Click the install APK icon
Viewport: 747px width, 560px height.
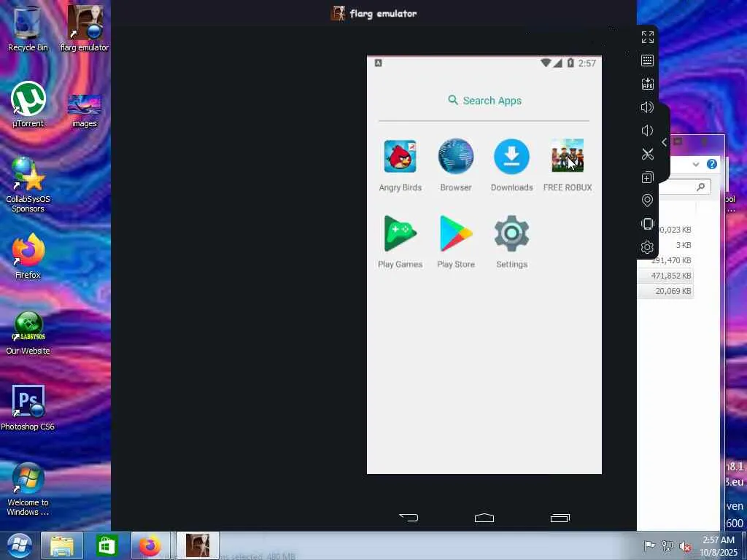tap(648, 84)
